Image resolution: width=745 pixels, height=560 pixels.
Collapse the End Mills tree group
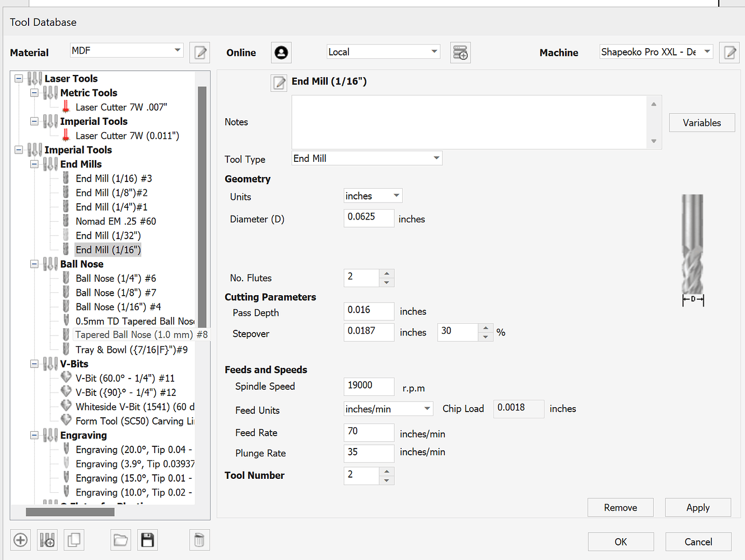34,164
